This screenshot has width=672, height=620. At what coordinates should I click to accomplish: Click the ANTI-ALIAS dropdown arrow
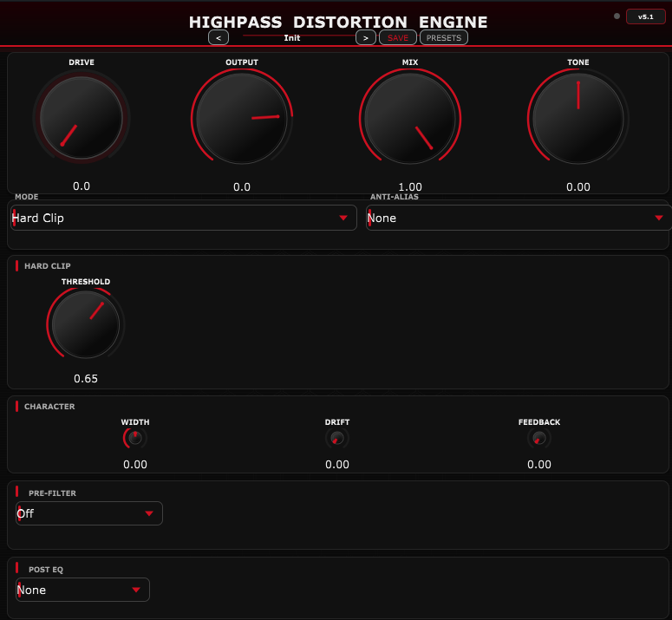[x=659, y=218]
